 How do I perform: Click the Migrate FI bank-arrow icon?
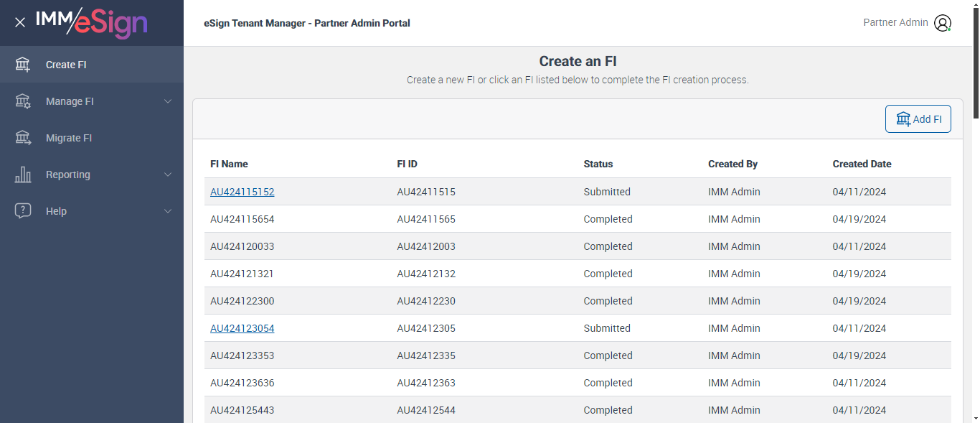point(23,138)
